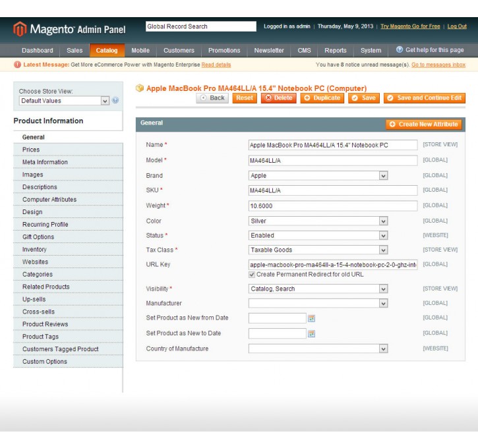Open the System menu

click(371, 50)
